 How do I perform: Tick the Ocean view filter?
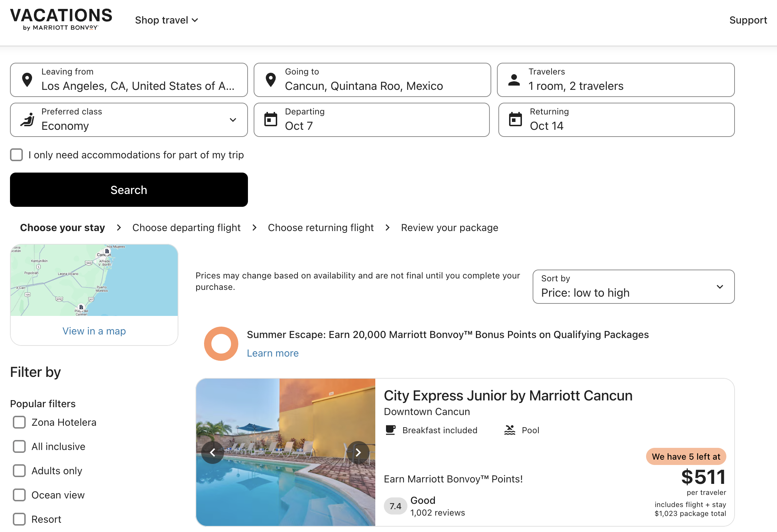[x=19, y=495]
